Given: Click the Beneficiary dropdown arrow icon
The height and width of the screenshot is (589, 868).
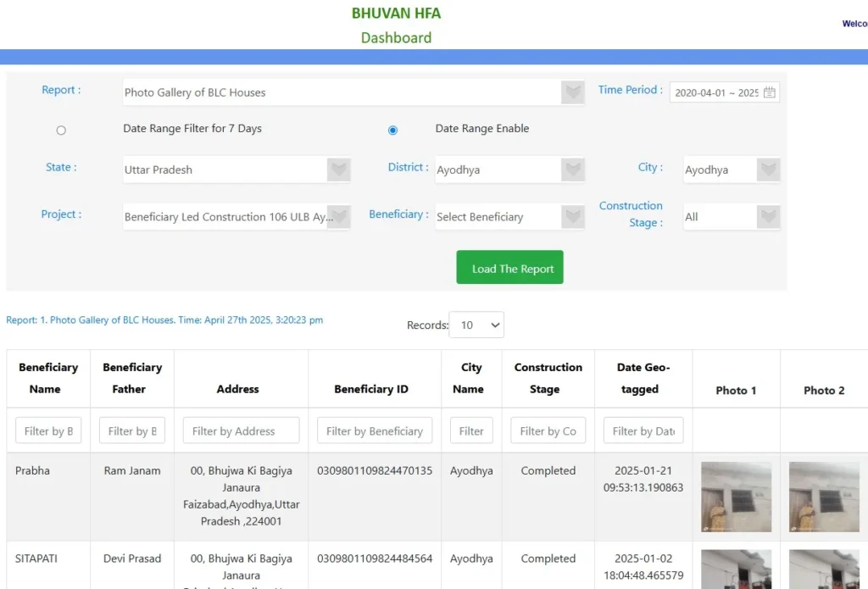Looking at the screenshot, I should coord(573,217).
